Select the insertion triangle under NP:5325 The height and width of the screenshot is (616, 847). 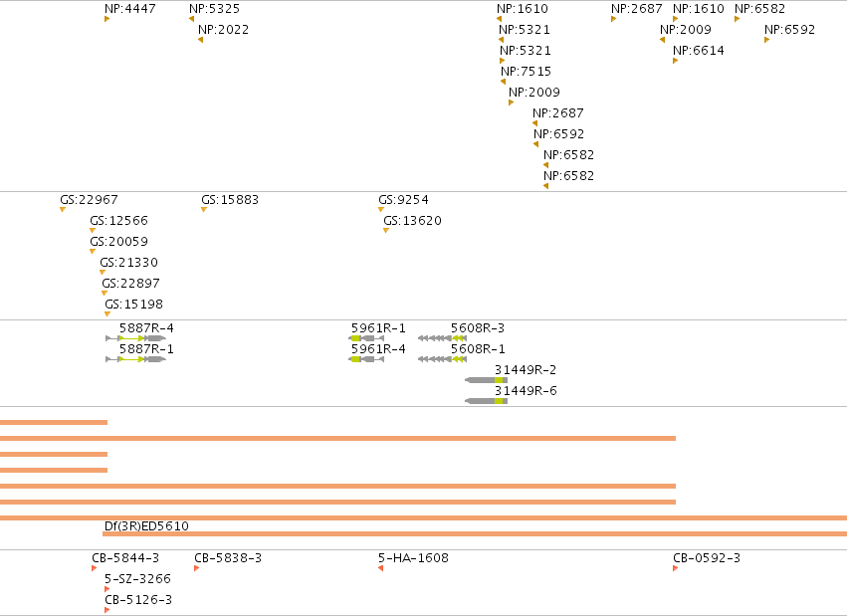click(192, 20)
